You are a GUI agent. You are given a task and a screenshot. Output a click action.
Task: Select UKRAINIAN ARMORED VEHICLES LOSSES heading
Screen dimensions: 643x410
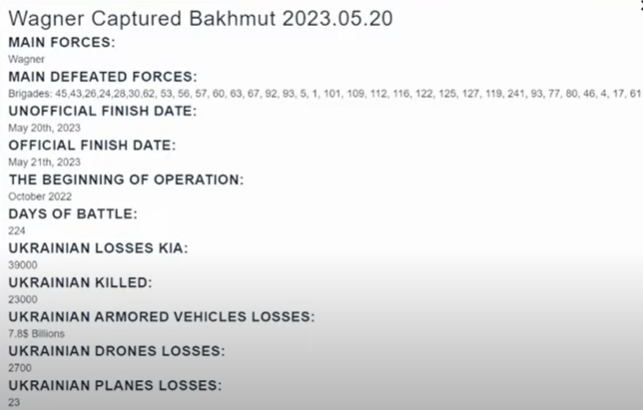pos(162,317)
